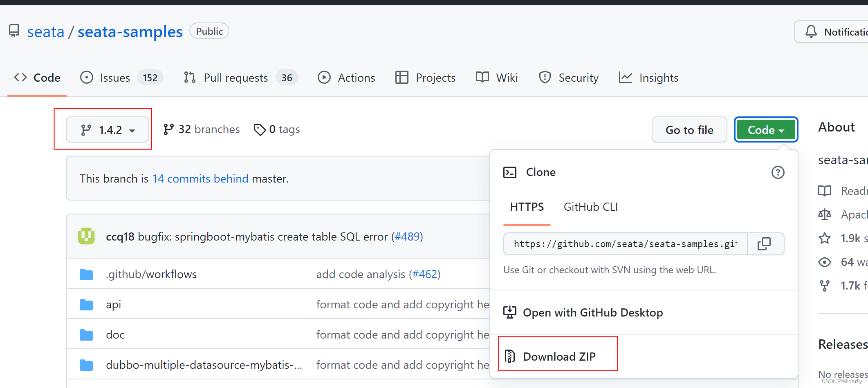
Task: View the 32 branches link
Action: coord(201,129)
